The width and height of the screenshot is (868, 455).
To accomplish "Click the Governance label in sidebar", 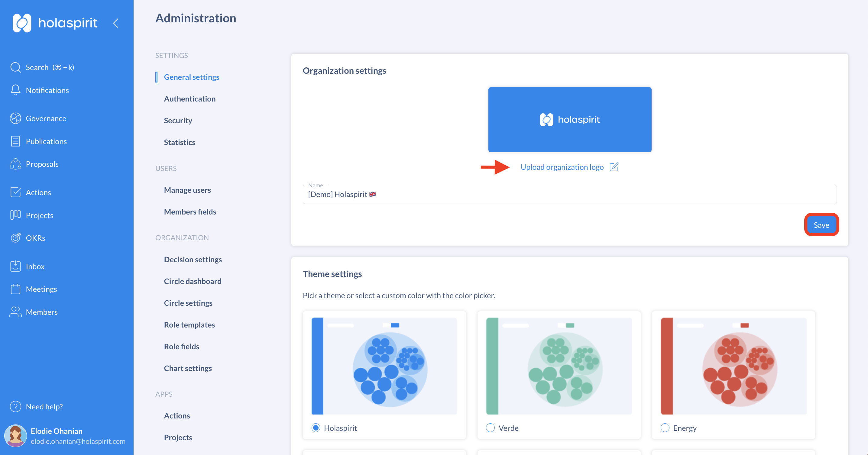I will (x=46, y=118).
